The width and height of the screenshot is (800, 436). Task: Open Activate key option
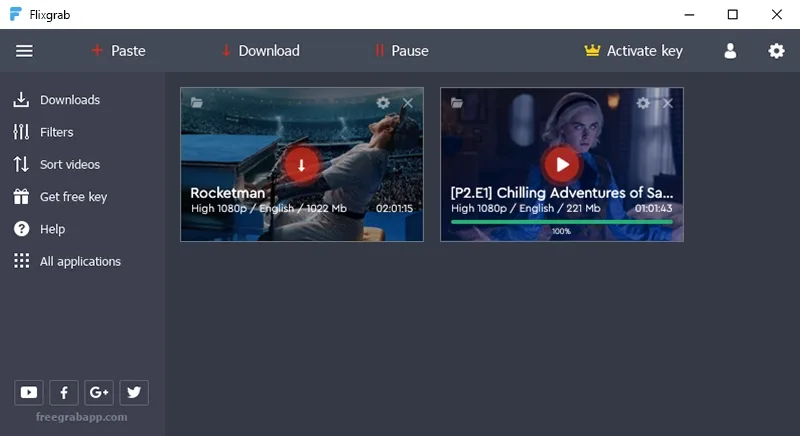[633, 51]
